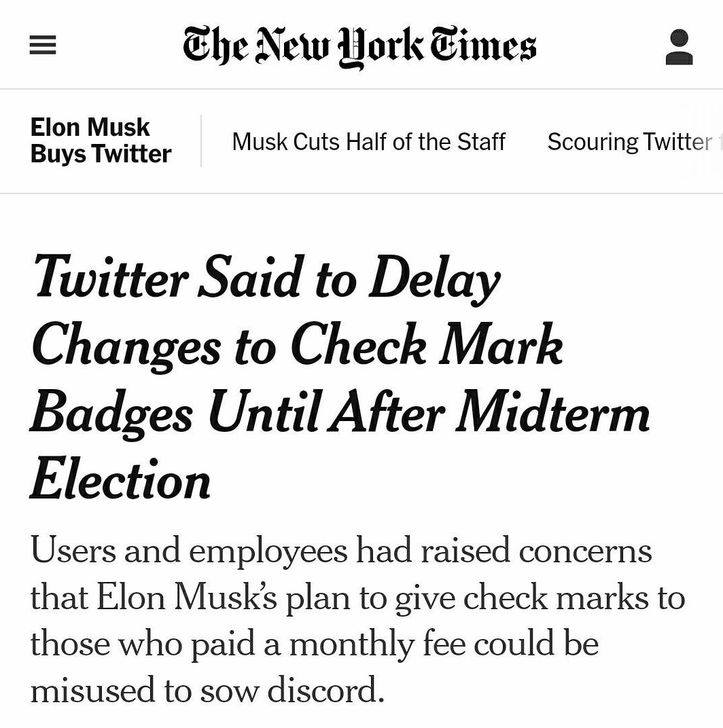723x728 pixels.
Task: Tap "Check Mark" in the headline
Action: pyautogui.click(x=427, y=346)
